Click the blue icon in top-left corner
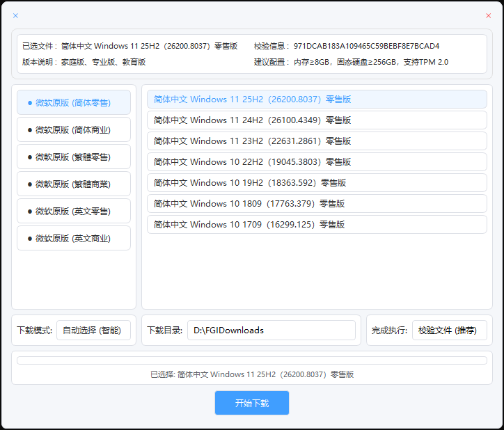The width and height of the screenshot is (504, 430). (16, 15)
